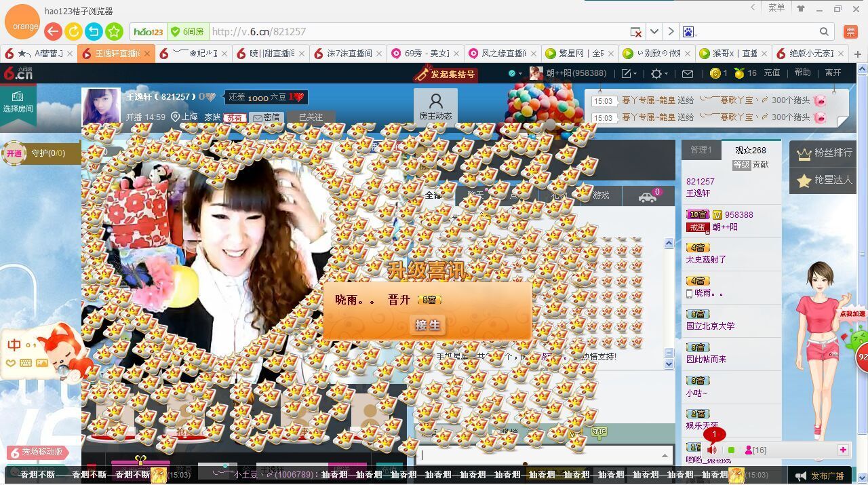Open the mail envelope icon in the header
The image size is (868, 485).
coord(688,73)
